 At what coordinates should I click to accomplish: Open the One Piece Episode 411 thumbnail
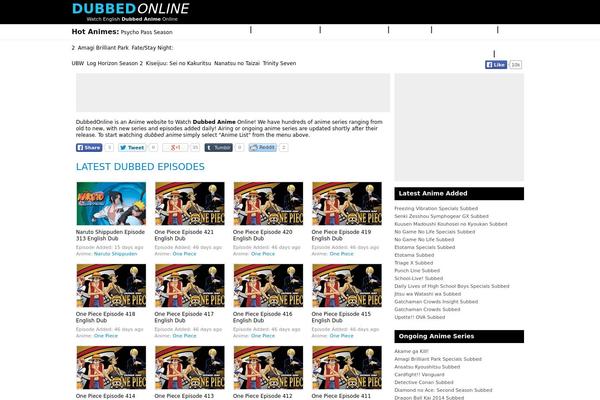pyautogui.click(x=347, y=368)
